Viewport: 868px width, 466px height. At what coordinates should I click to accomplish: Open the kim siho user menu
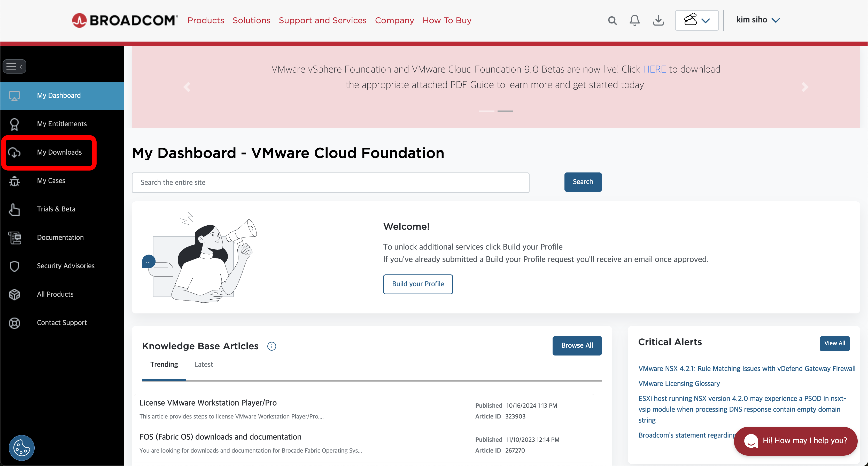(x=758, y=20)
